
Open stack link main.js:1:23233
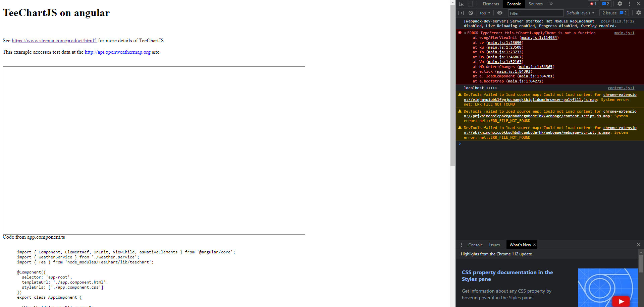505,52
